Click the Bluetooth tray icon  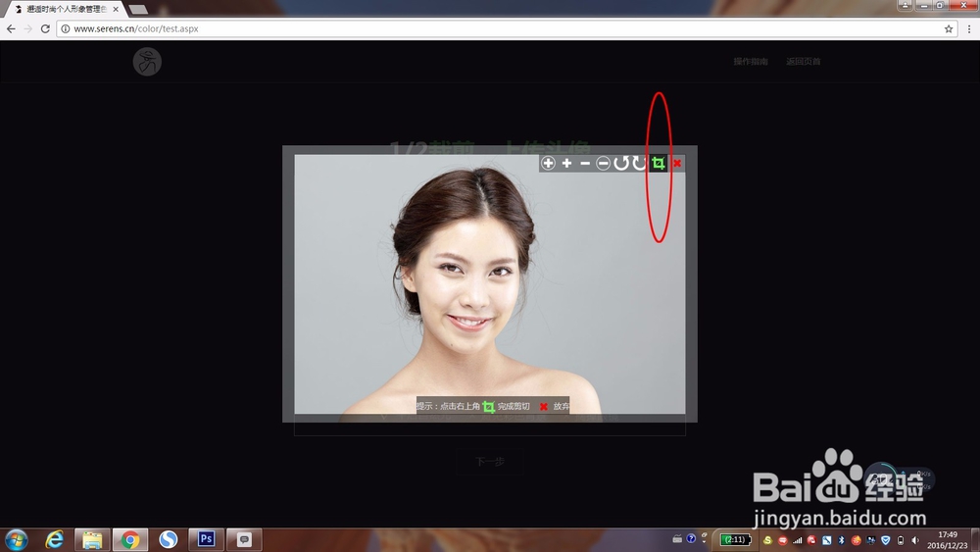(x=841, y=540)
